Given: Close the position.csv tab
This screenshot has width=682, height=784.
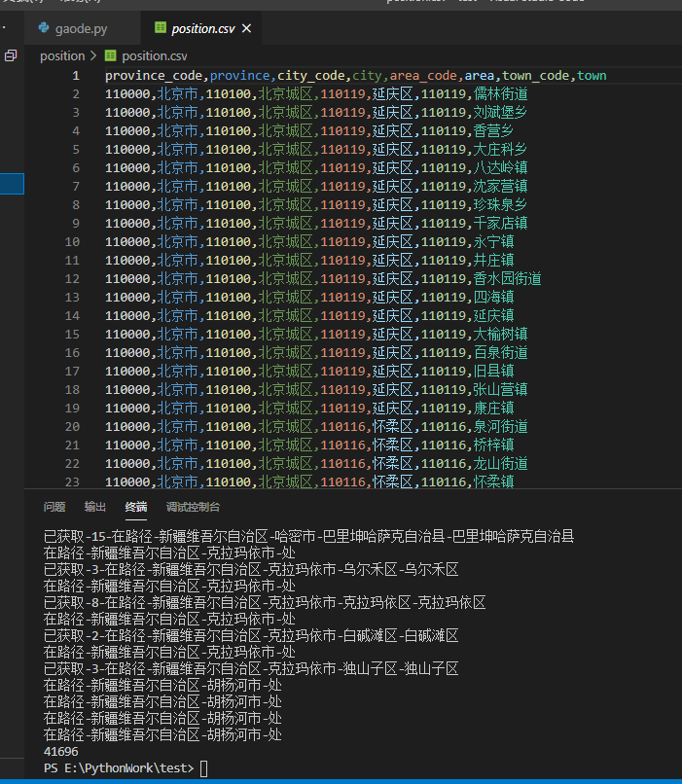Looking at the screenshot, I should (246, 28).
